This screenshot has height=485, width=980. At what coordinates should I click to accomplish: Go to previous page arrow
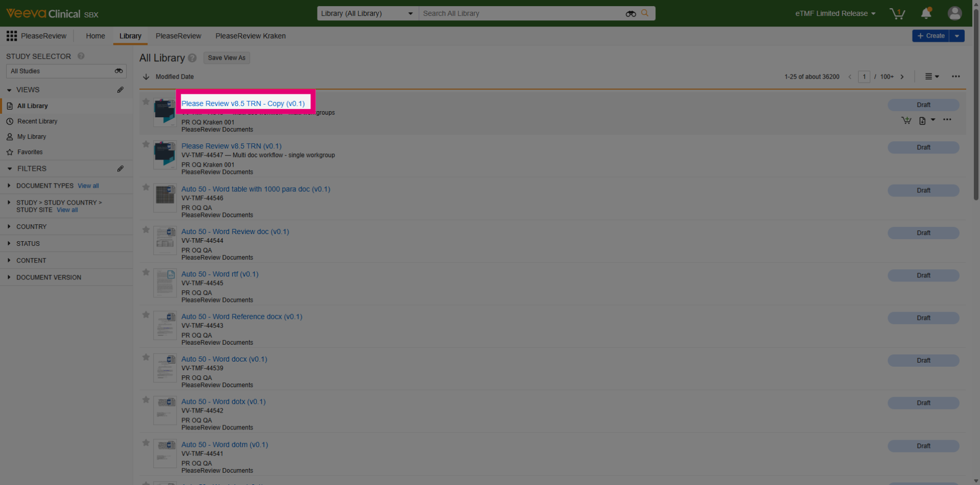(x=850, y=77)
